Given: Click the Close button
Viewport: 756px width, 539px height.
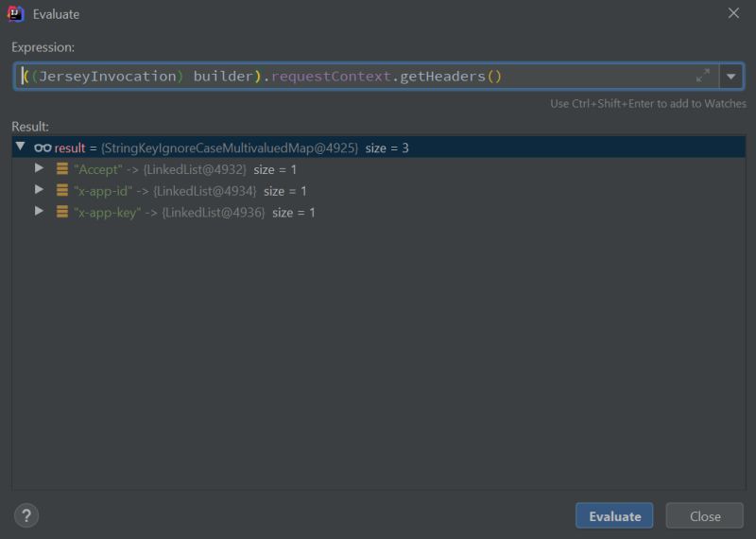Looking at the screenshot, I should [x=704, y=516].
